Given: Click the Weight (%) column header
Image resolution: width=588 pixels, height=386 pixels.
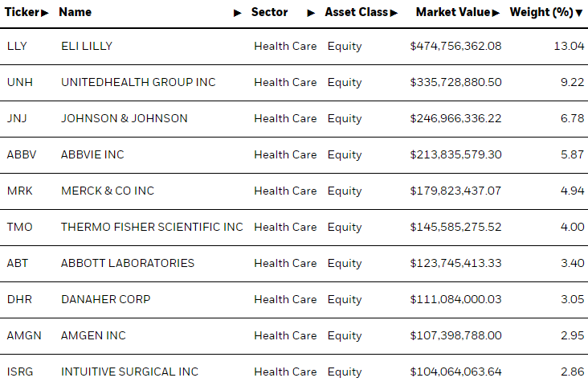Looking at the screenshot, I should (541, 12).
